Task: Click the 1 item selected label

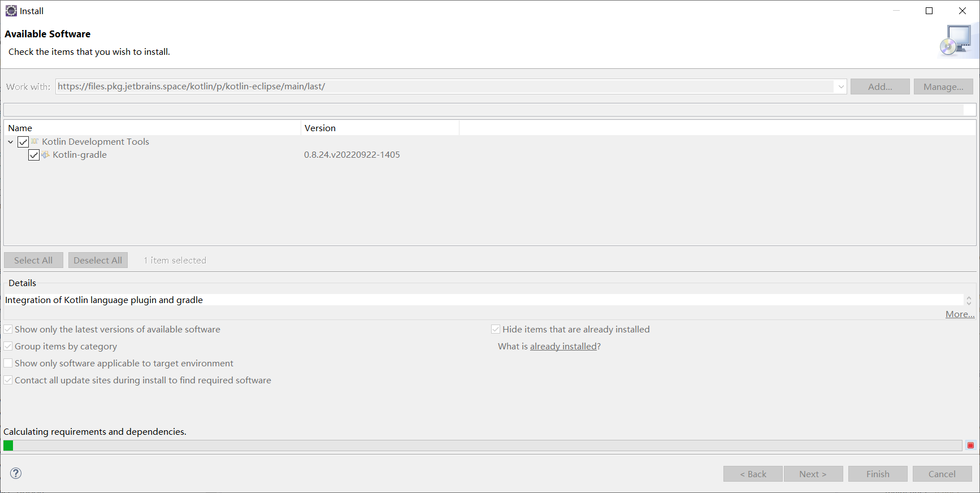Action: click(175, 260)
